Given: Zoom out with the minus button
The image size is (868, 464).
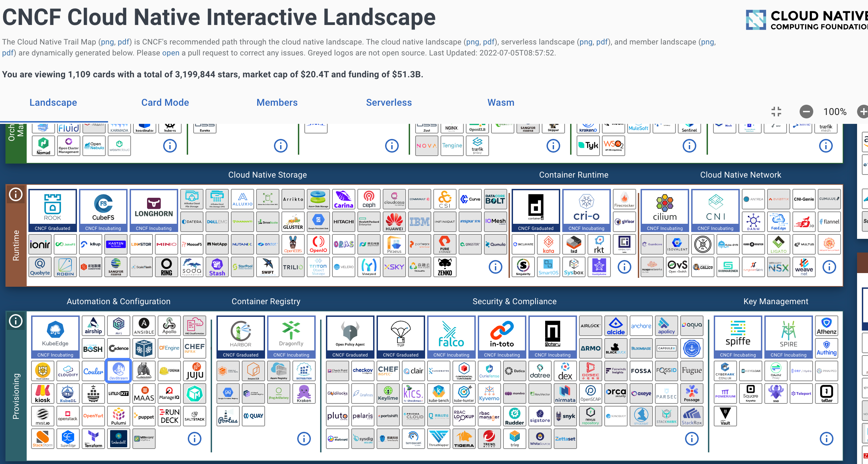Looking at the screenshot, I should click(806, 112).
